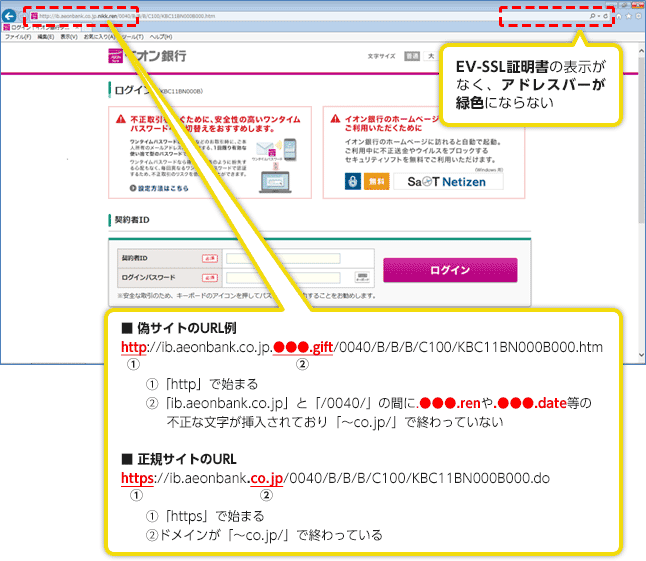Click the search magnifier in the address bar
This screenshot has height=561, width=646.
tap(592, 16)
